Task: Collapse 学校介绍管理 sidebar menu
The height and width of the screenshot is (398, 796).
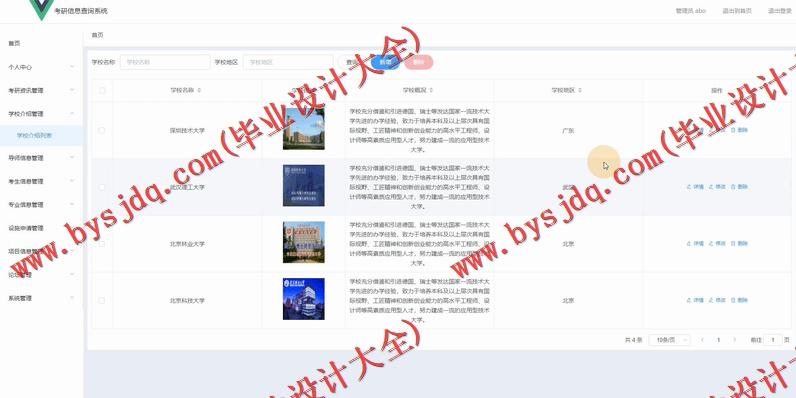Action: click(x=41, y=114)
